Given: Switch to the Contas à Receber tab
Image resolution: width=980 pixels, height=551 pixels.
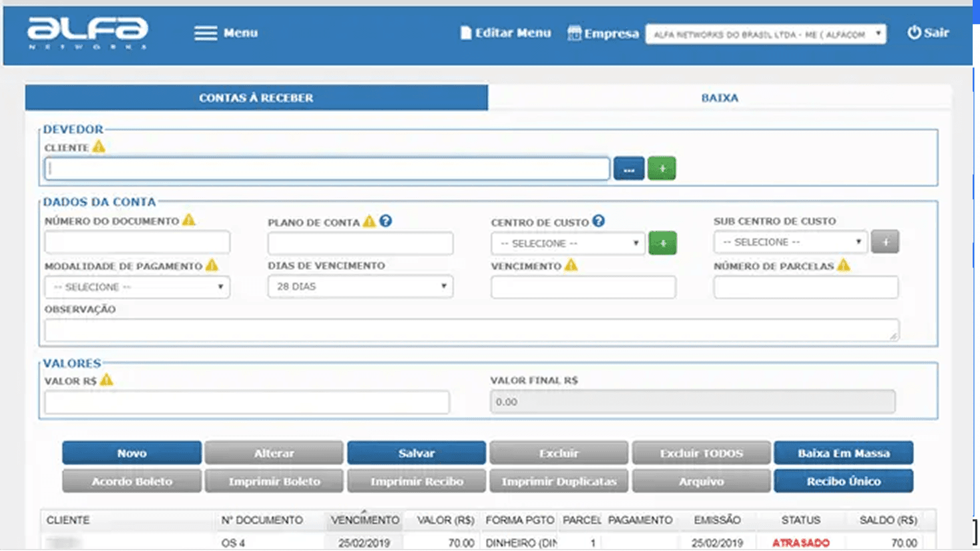Looking at the screenshot, I should (x=256, y=97).
